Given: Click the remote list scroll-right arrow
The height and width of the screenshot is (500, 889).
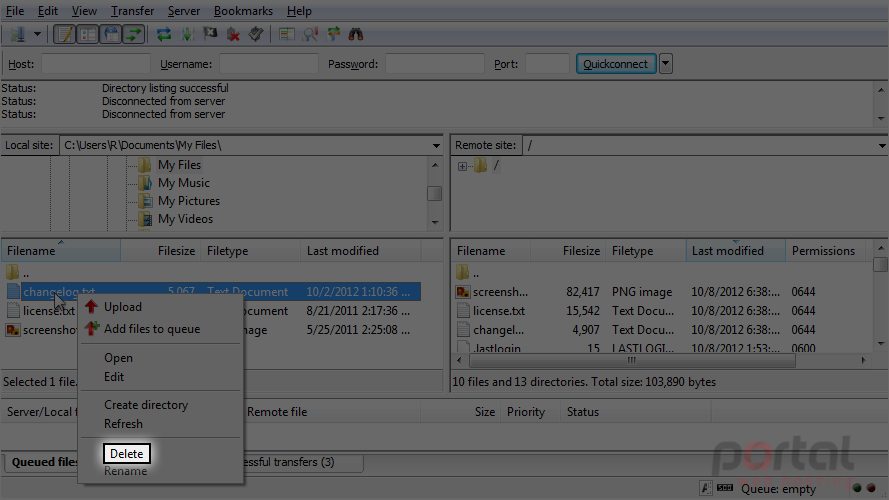Looking at the screenshot, I should [x=863, y=361].
